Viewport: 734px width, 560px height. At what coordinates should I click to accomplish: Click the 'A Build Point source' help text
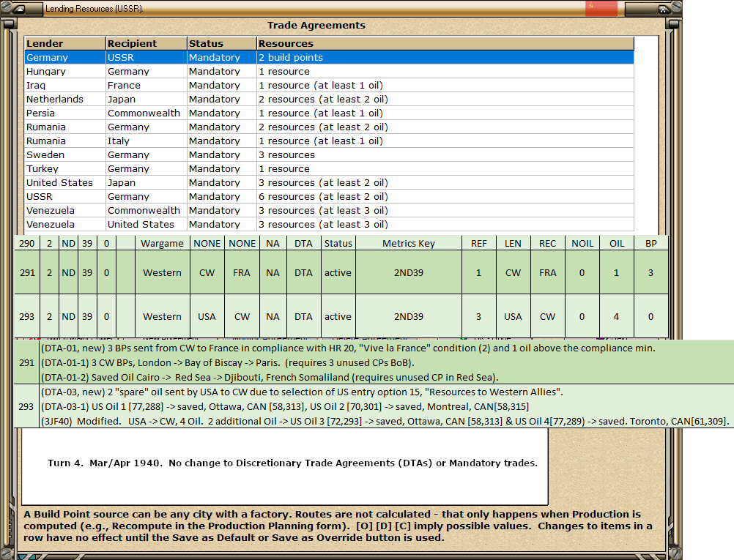tap(338, 526)
